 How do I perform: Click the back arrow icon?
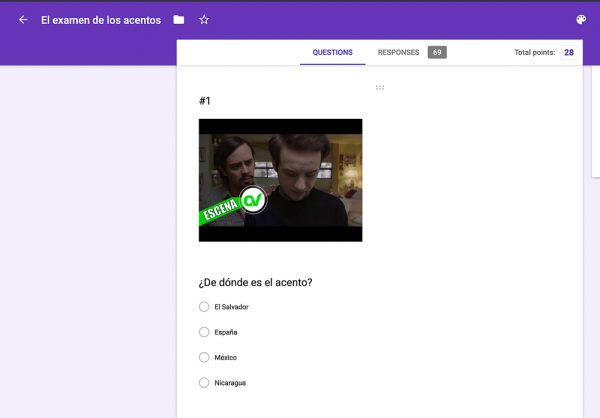(x=23, y=20)
